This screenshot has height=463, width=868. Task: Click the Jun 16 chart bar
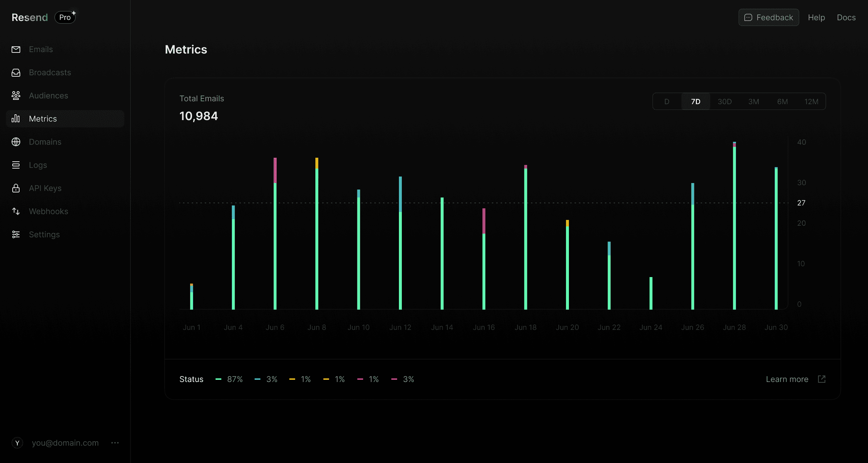[x=484, y=259]
